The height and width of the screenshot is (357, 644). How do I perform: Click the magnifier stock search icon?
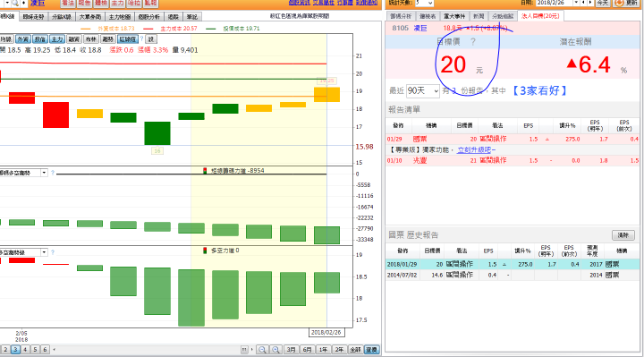coord(15,3)
